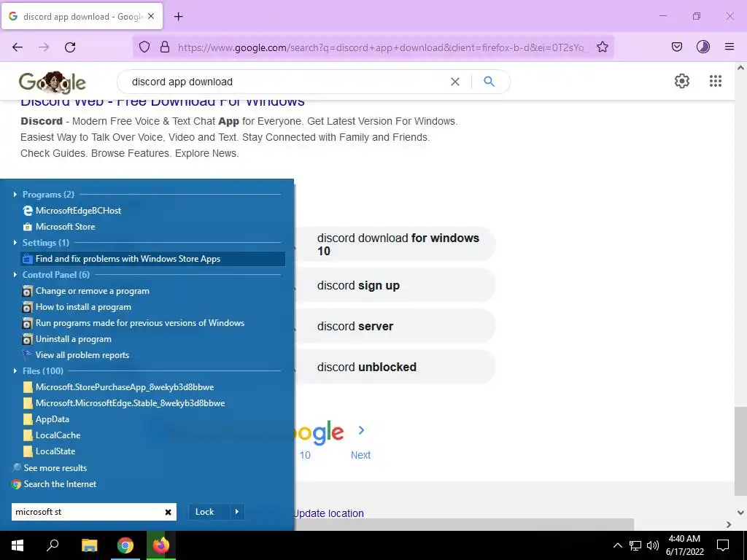Collapse the Files (100) group
Viewport: 747px width, 560px height.
15,371
